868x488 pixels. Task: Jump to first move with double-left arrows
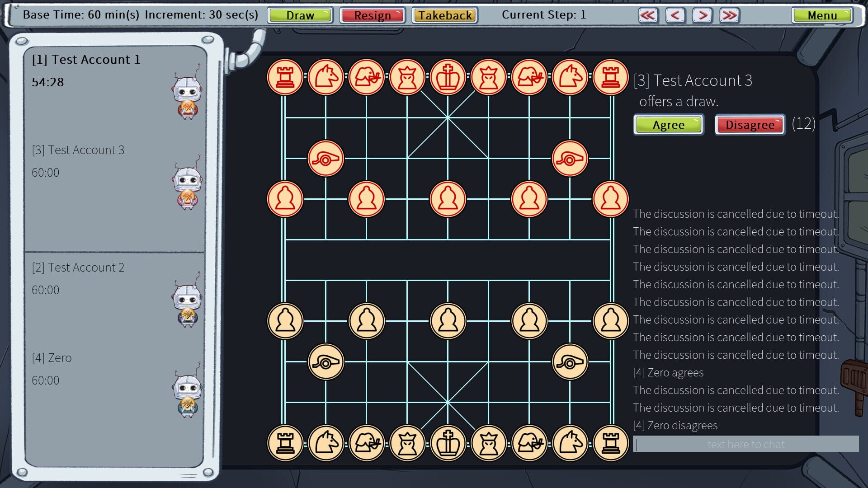tap(648, 15)
